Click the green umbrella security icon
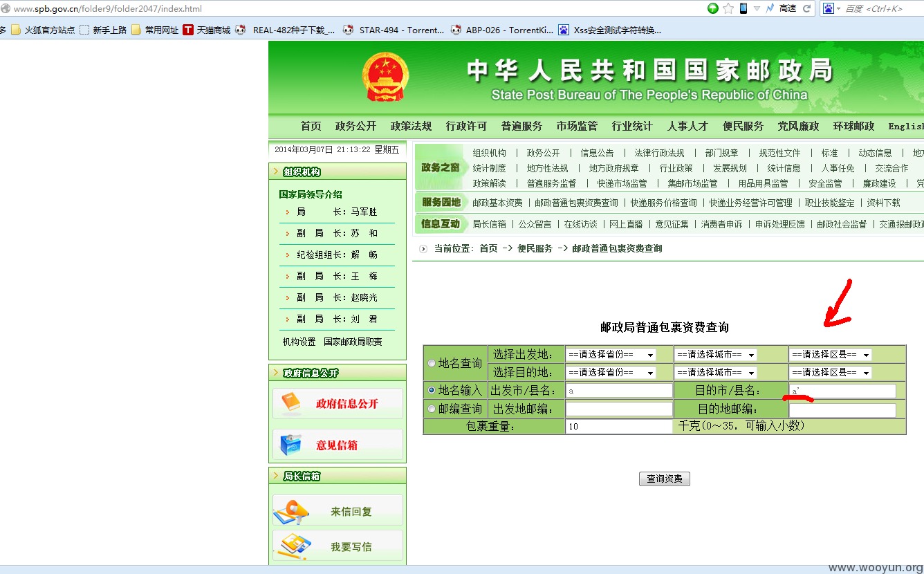924x574 pixels. pyautogui.click(x=712, y=8)
